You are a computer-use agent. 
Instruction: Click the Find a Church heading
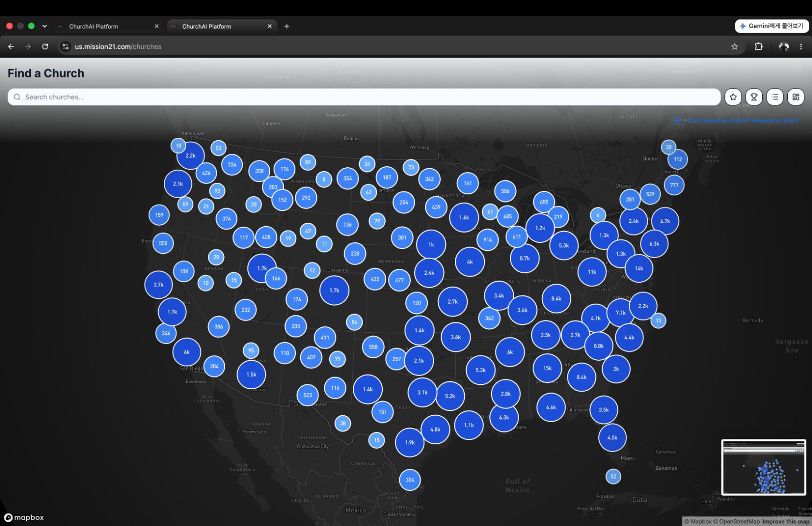[x=46, y=73]
